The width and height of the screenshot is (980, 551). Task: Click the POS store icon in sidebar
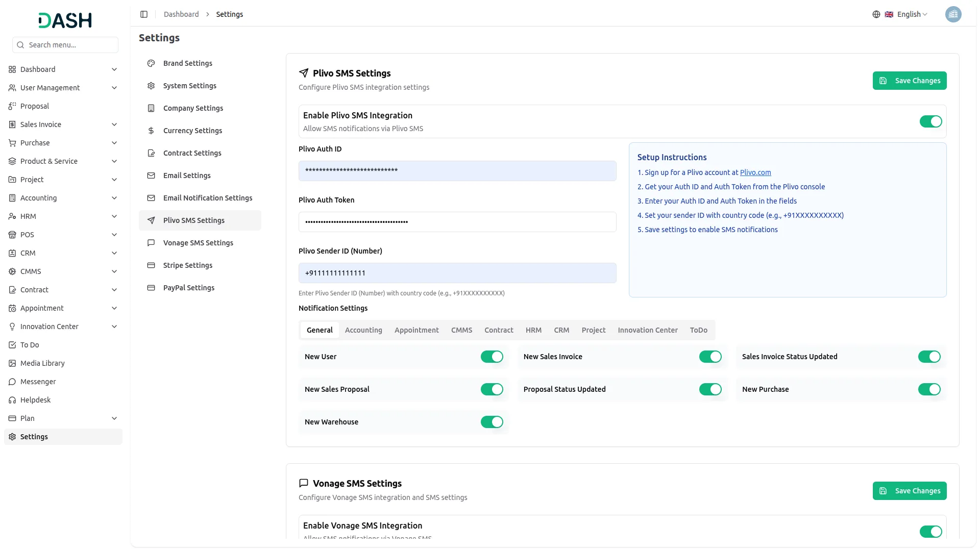[x=12, y=235]
